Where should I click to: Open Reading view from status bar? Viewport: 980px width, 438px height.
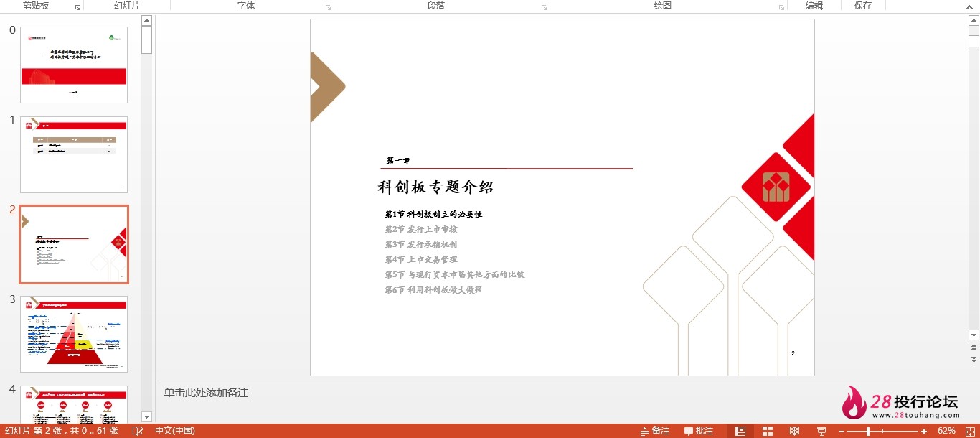pyautogui.click(x=794, y=431)
